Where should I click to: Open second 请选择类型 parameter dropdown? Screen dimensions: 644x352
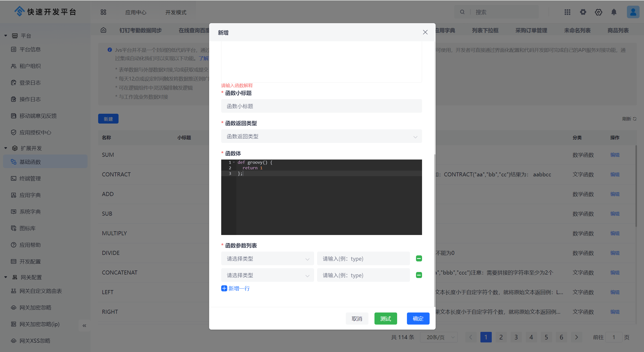(x=267, y=275)
